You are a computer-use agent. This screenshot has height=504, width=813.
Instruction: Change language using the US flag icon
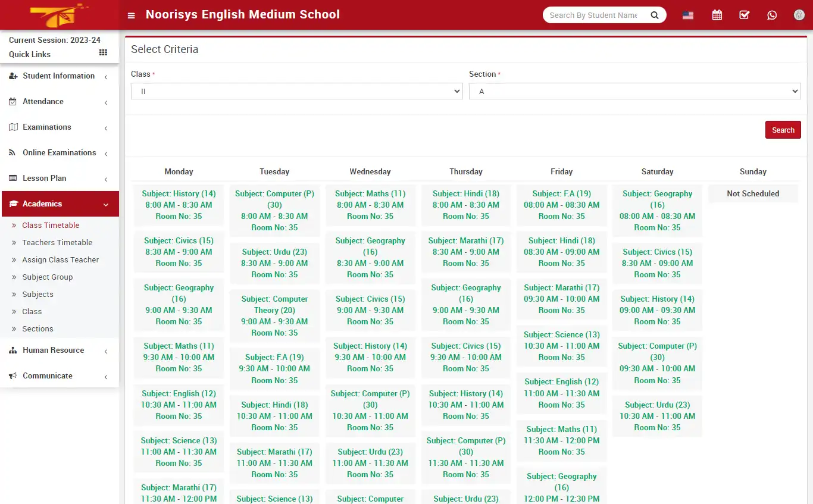[687, 15]
